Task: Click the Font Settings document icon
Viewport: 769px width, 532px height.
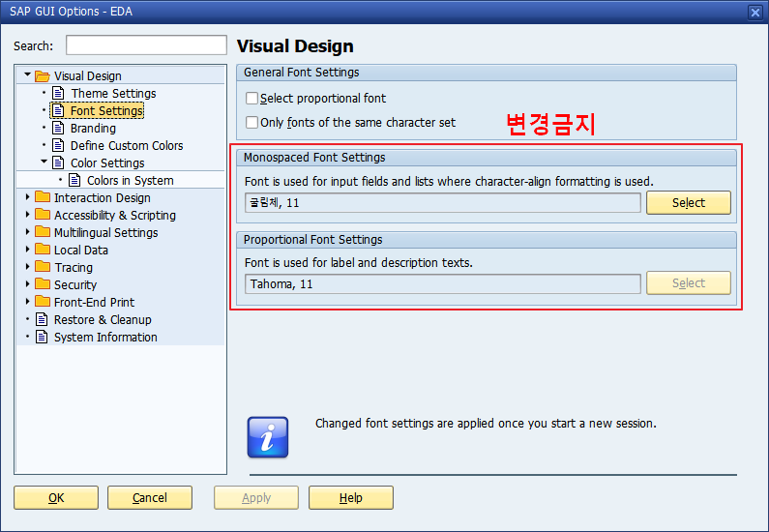Action: [x=58, y=111]
